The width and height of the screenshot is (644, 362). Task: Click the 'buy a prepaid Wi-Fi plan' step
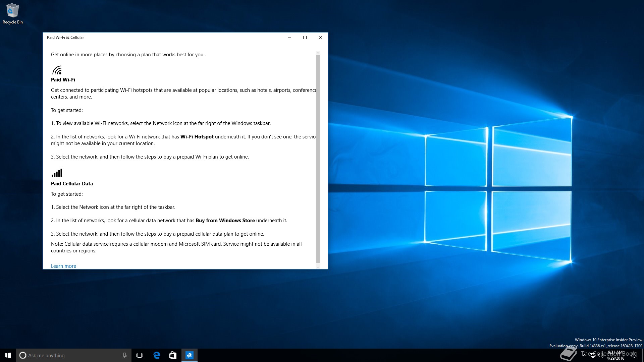coord(150,157)
